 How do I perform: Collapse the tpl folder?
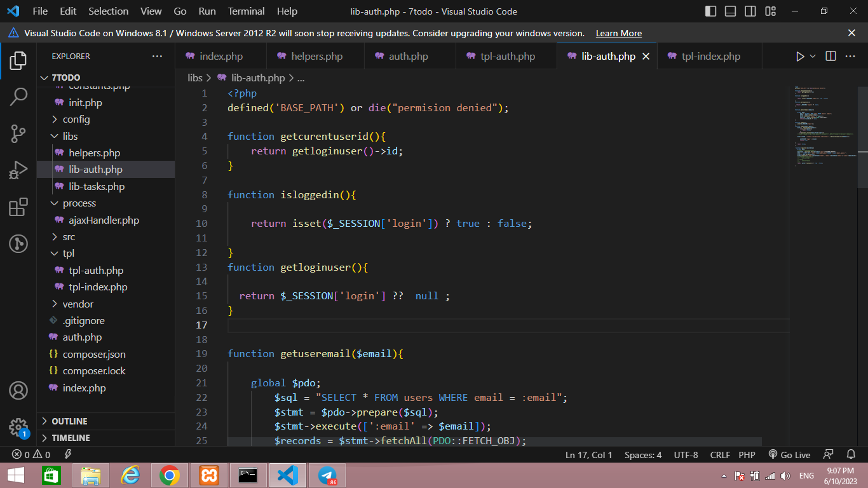105,254
